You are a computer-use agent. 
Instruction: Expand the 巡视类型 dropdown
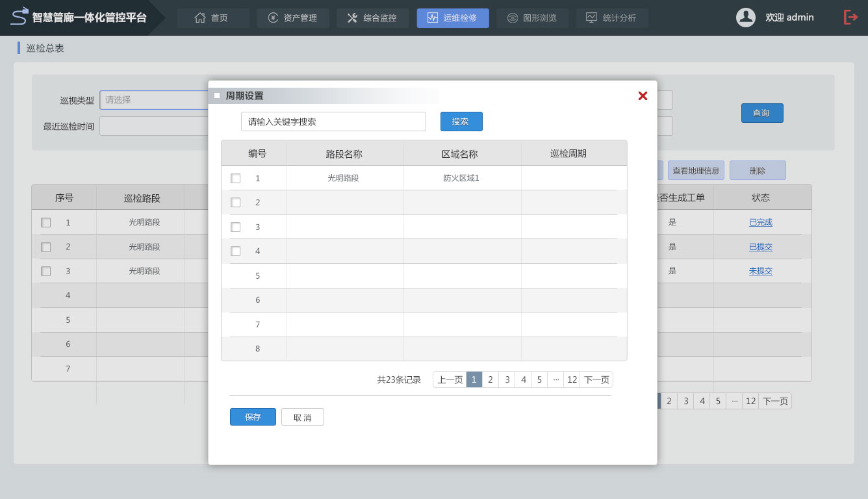click(153, 100)
